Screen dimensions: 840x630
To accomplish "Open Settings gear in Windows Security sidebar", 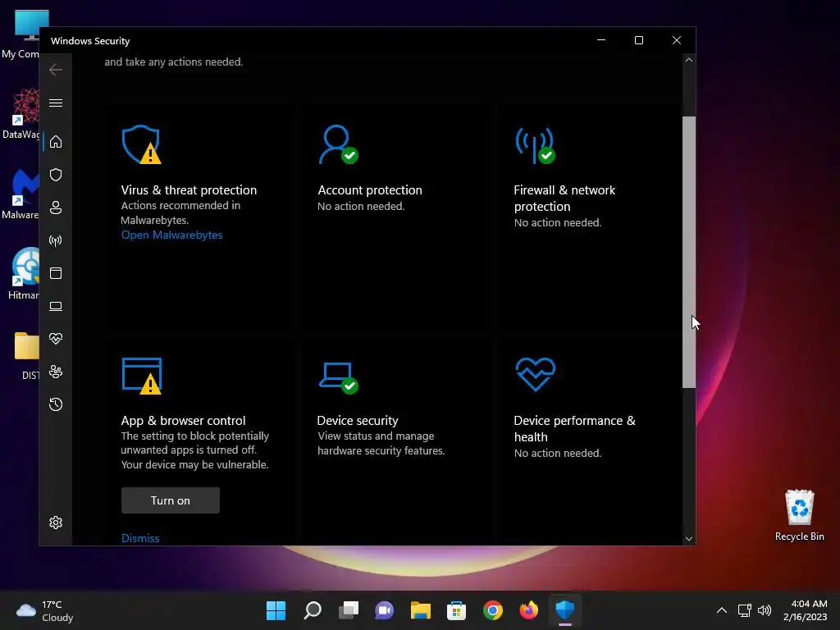I will [56, 523].
